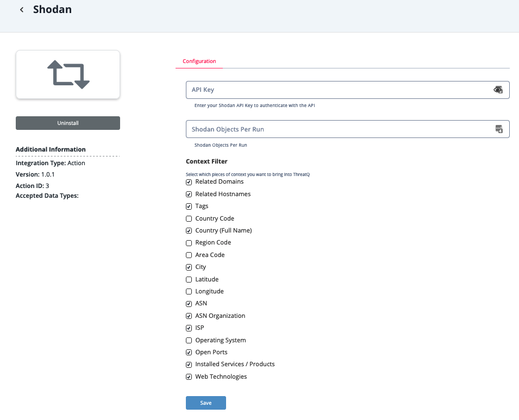Toggle the Tags checkbox
Screen dimensions: 519x420
coord(189,206)
